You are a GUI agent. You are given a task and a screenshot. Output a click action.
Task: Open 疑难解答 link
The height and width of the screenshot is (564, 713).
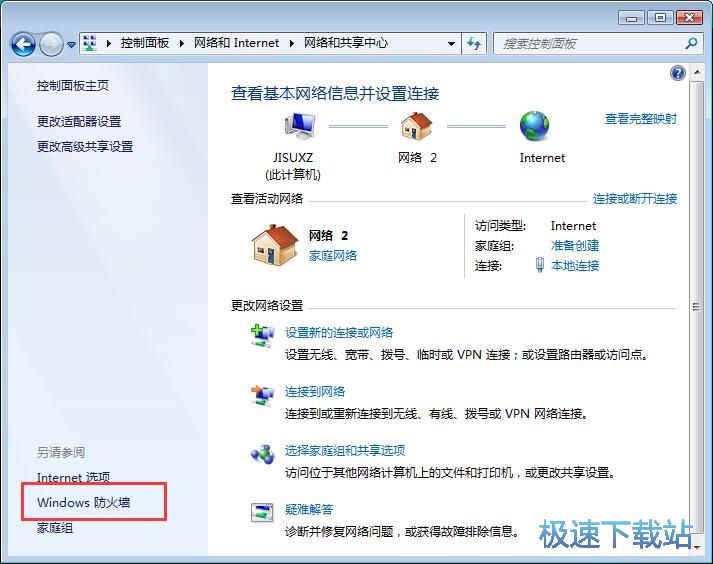(309, 509)
